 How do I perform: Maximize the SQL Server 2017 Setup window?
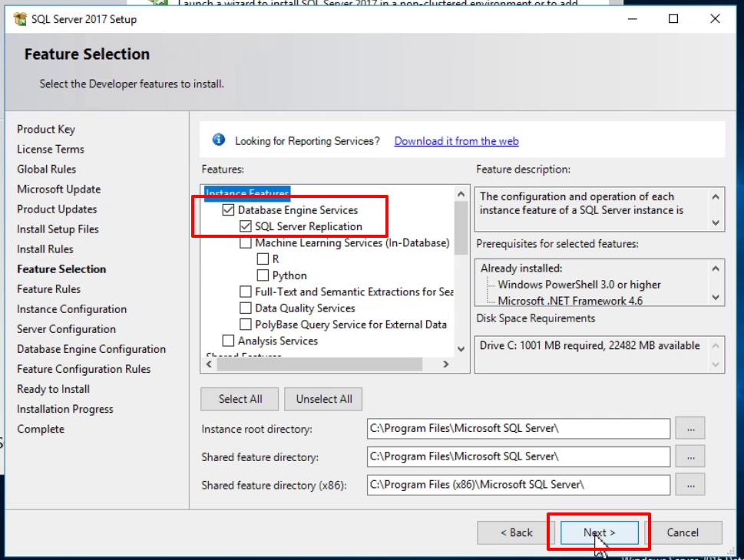click(673, 19)
